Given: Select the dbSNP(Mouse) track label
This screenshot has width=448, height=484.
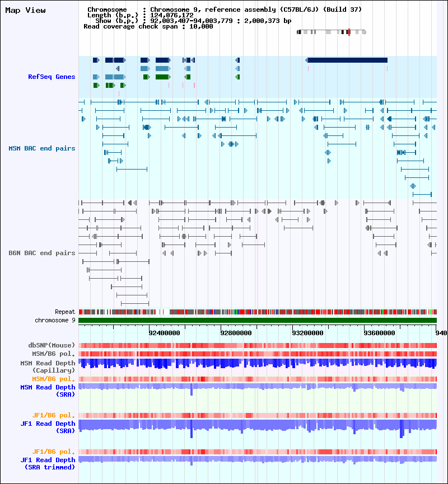Looking at the screenshot, I should [52, 345].
